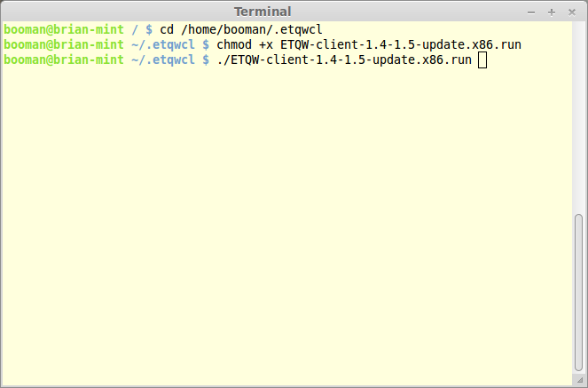Click the /home/booman/.etqwcl path text

(x=252, y=29)
